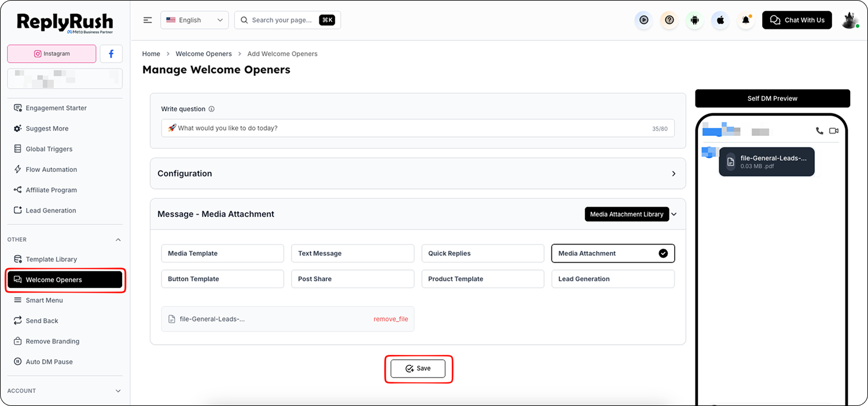Open Send Back in sidebar

pos(42,321)
